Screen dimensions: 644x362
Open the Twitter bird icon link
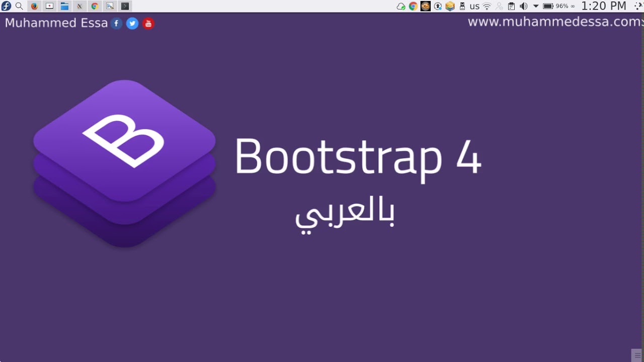tap(132, 23)
